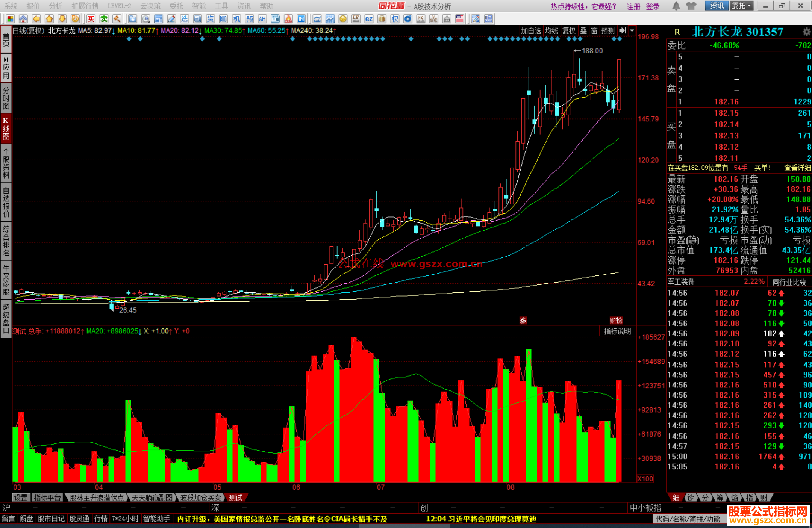Open quote panel gear settings icon
This screenshot has height=528, width=812.
click(806, 32)
